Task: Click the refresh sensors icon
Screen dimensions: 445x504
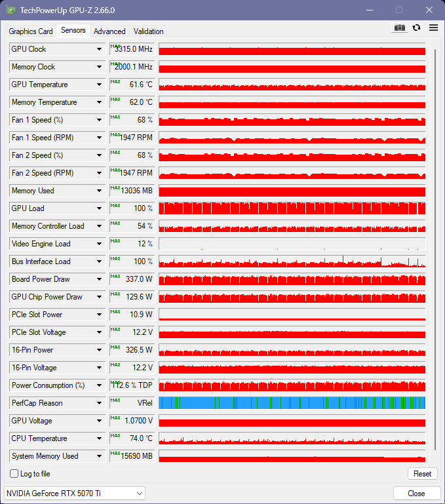Action: point(416,28)
